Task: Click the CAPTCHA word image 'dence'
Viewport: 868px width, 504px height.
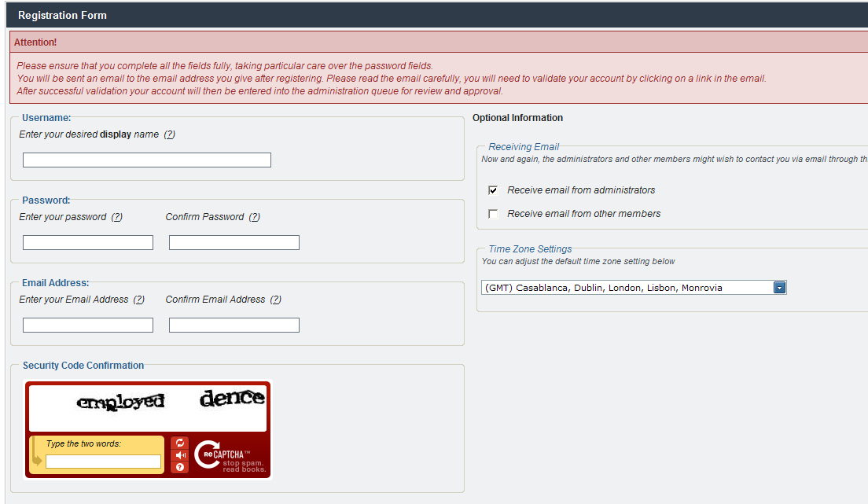Action: [x=233, y=398]
